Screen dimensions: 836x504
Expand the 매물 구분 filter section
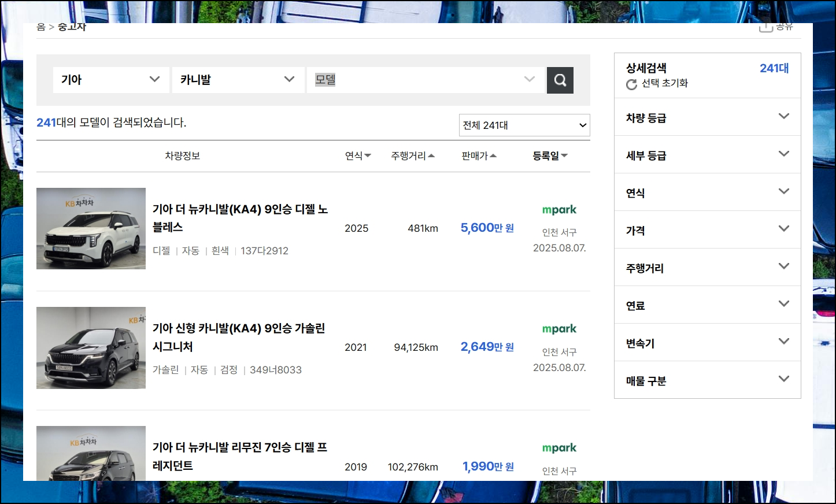pos(707,380)
